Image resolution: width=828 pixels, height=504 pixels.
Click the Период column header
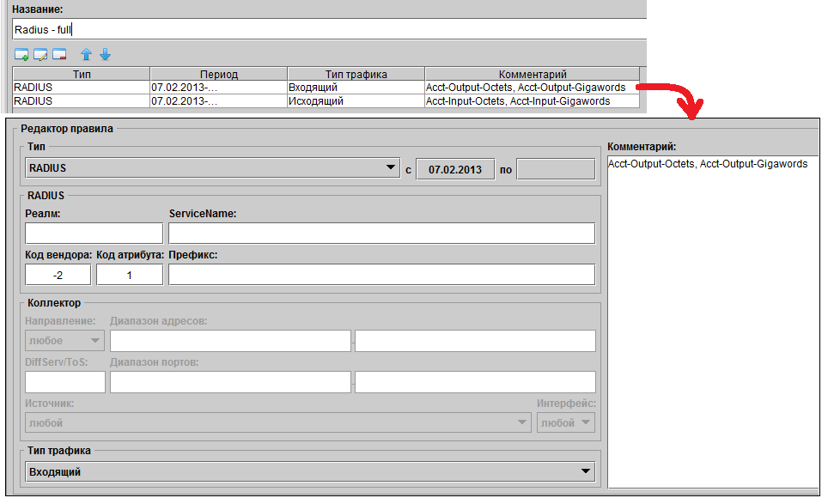(x=219, y=74)
